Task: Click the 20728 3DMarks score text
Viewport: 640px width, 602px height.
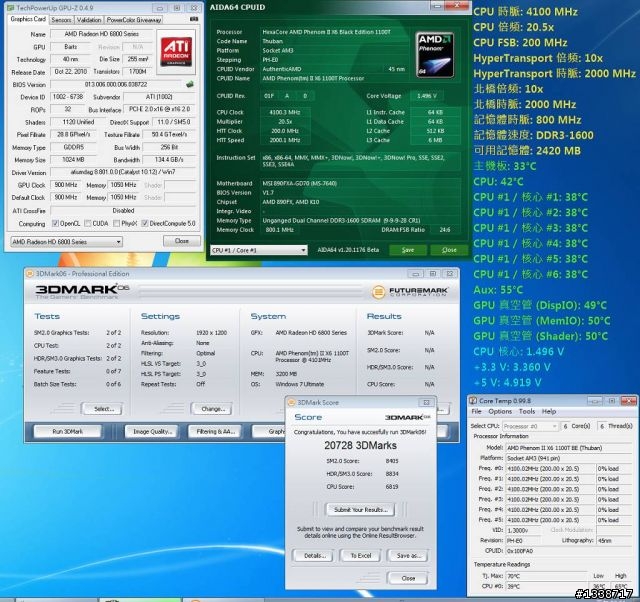Action: (x=360, y=445)
